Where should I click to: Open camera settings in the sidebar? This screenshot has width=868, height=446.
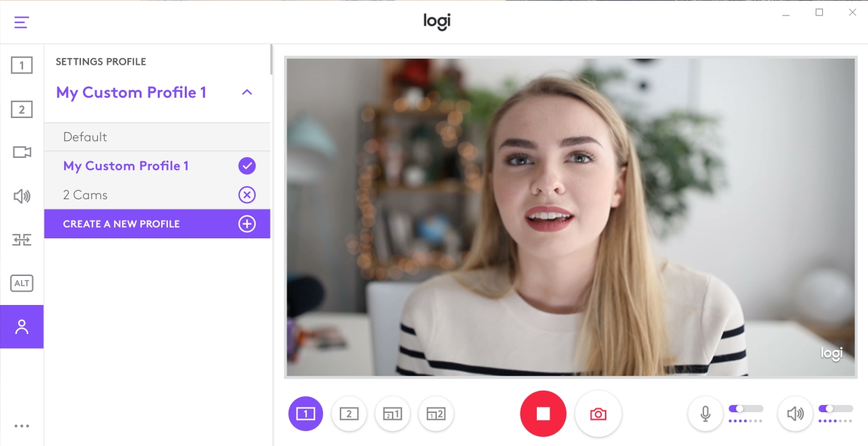(x=22, y=152)
